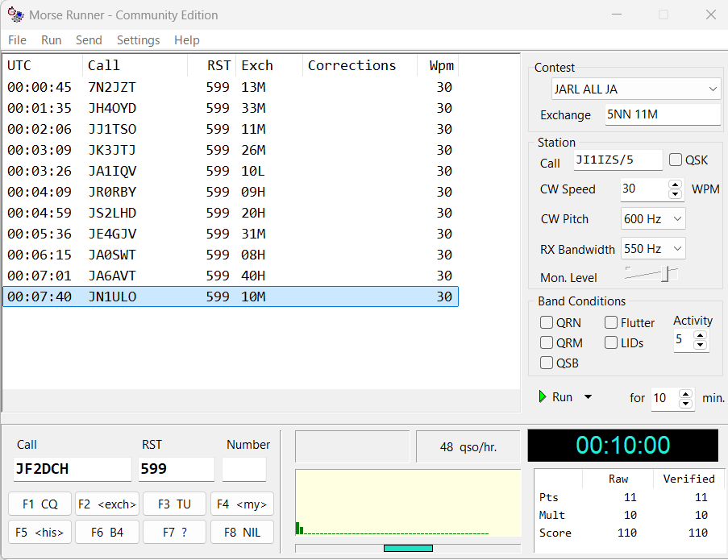Click the Run button label
The width and height of the screenshot is (728, 560).
click(562, 397)
